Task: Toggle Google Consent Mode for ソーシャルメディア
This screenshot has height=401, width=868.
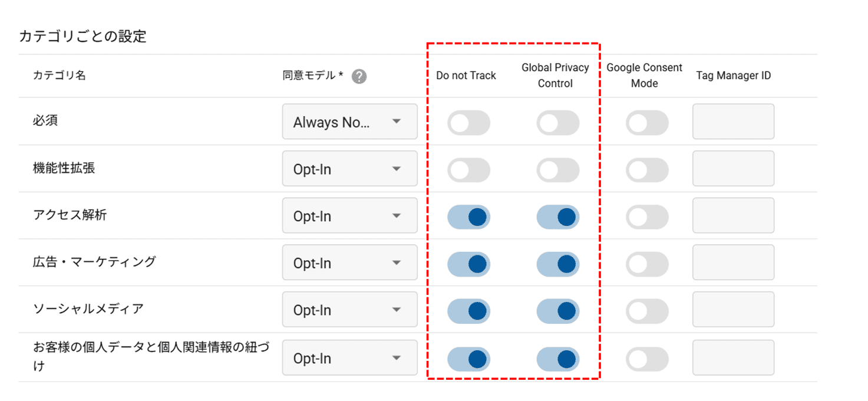Action: click(647, 310)
